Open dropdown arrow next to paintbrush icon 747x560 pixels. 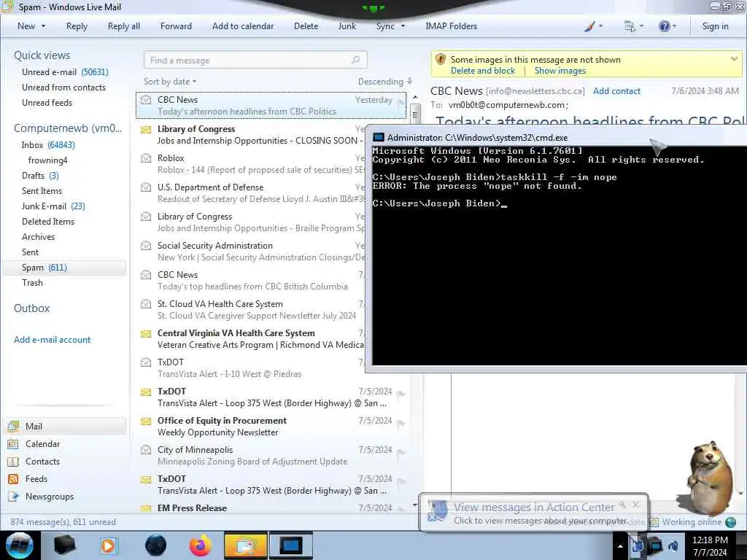coord(600,26)
